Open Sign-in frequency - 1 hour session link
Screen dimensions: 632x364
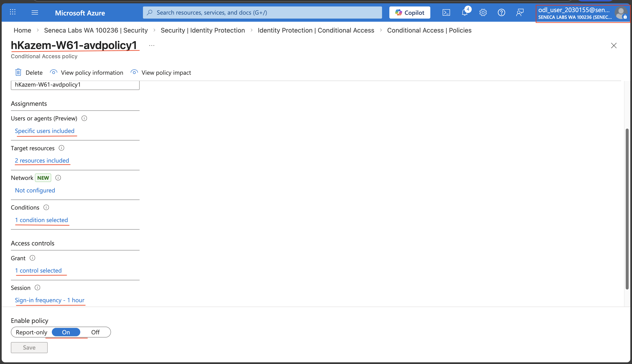(50, 300)
